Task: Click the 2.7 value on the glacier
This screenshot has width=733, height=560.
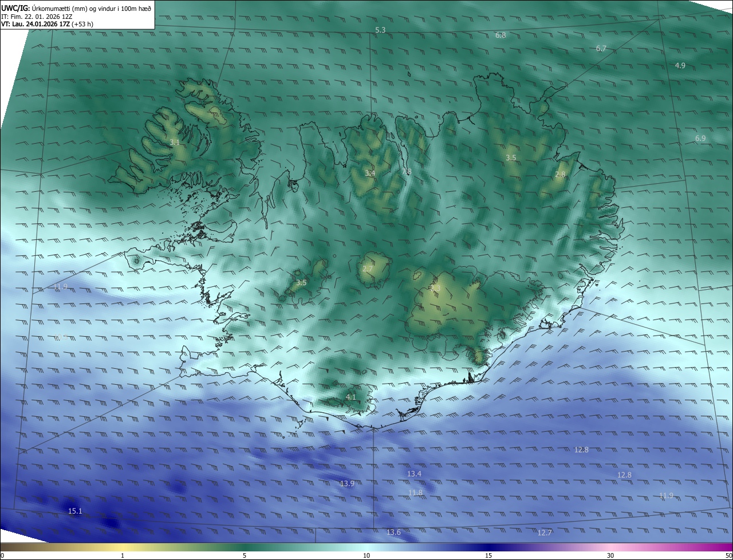Action: pyautogui.click(x=368, y=269)
